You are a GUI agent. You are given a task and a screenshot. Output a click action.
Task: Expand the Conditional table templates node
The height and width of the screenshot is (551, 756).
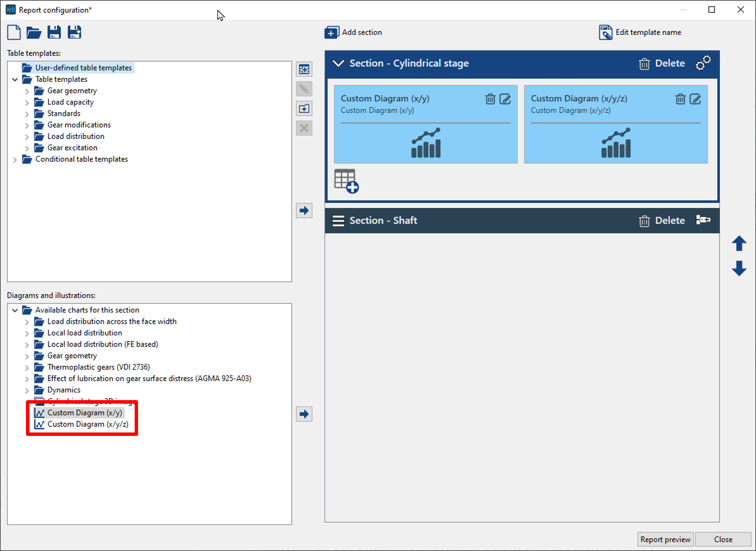[x=15, y=159]
